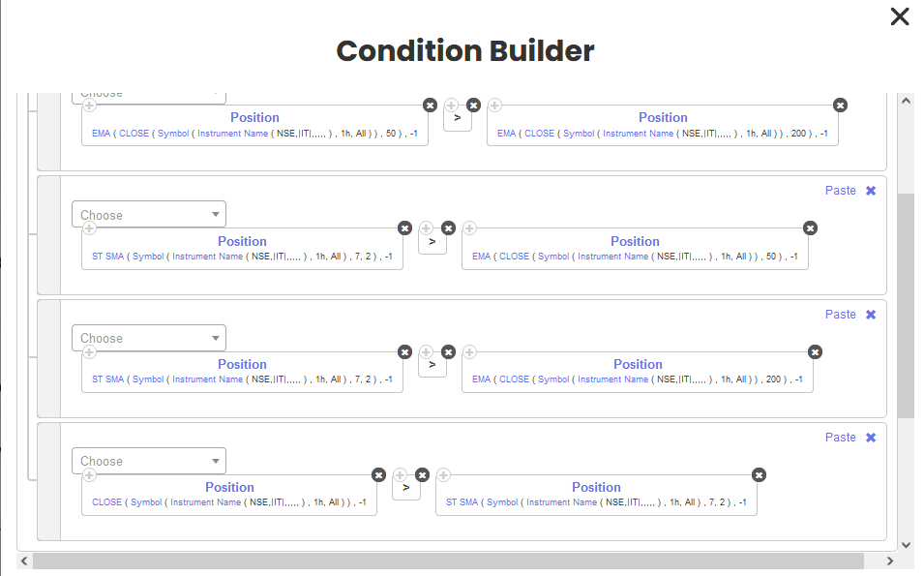
Task: Click the horizontal scrollbar right arrow
Action: (892, 561)
